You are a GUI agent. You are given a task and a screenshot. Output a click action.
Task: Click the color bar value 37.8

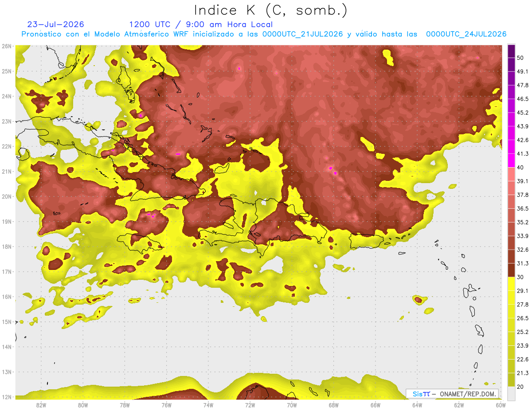click(x=522, y=195)
